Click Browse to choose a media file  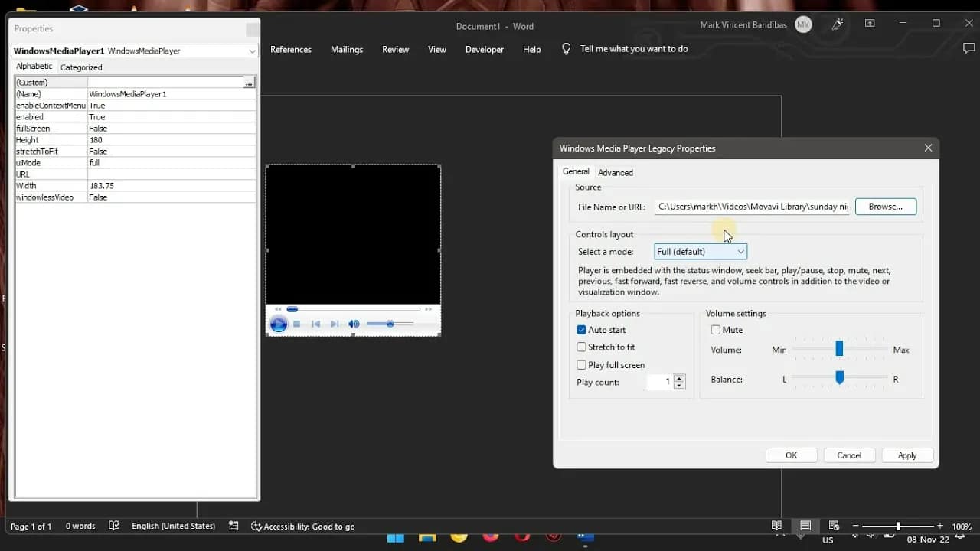tap(885, 206)
